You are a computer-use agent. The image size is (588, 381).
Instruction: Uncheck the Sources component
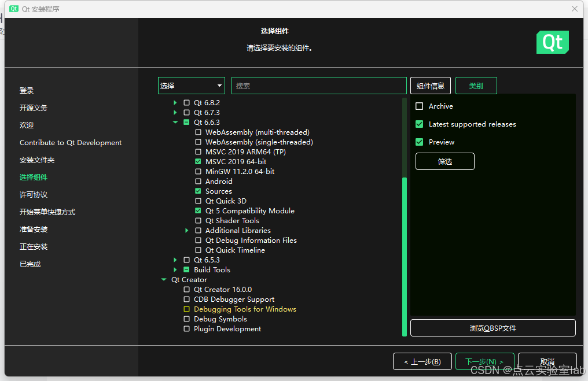tap(198, 191)
